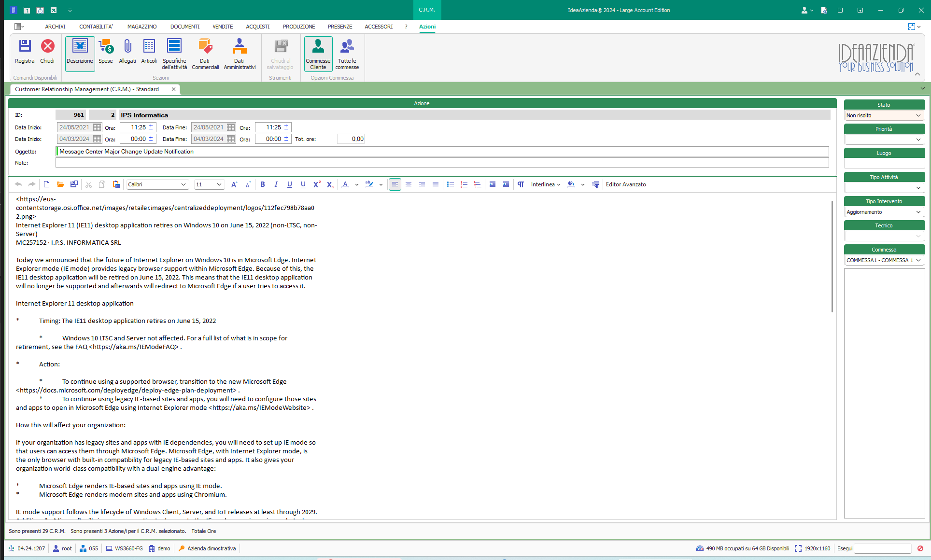Open the MAGAZZINO menu
This screenshot has height=560, width=931.
[142, 27]
